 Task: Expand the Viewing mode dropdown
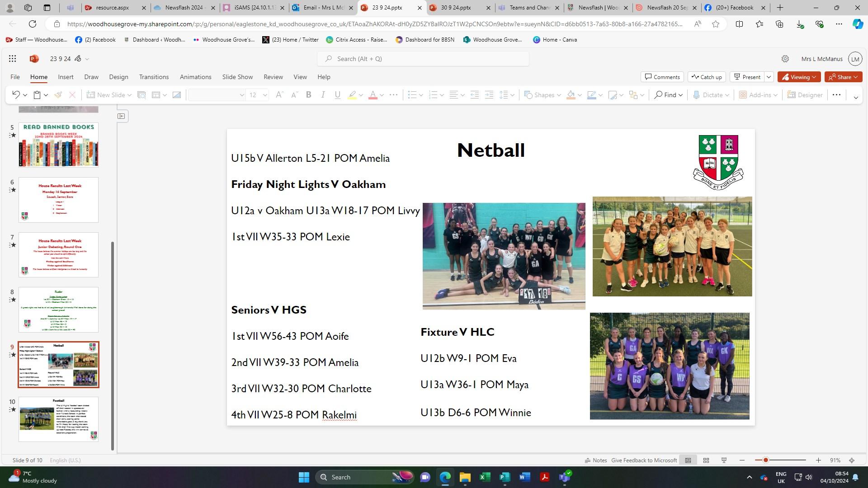(799, 77)
